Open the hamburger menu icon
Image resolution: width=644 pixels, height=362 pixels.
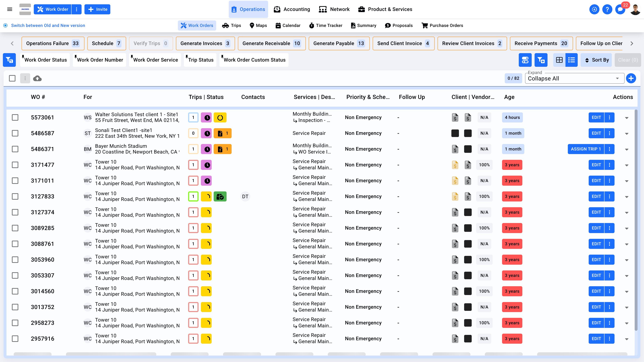pos(10,9)
